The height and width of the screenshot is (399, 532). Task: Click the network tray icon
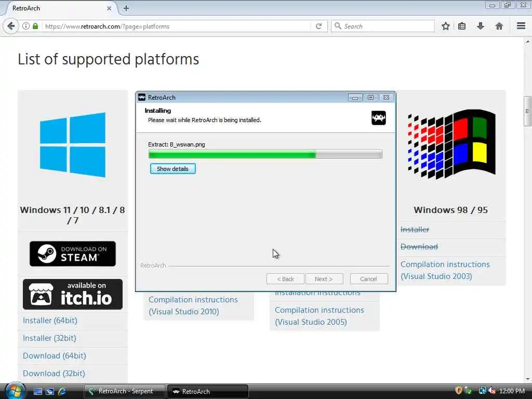point(482,391)
